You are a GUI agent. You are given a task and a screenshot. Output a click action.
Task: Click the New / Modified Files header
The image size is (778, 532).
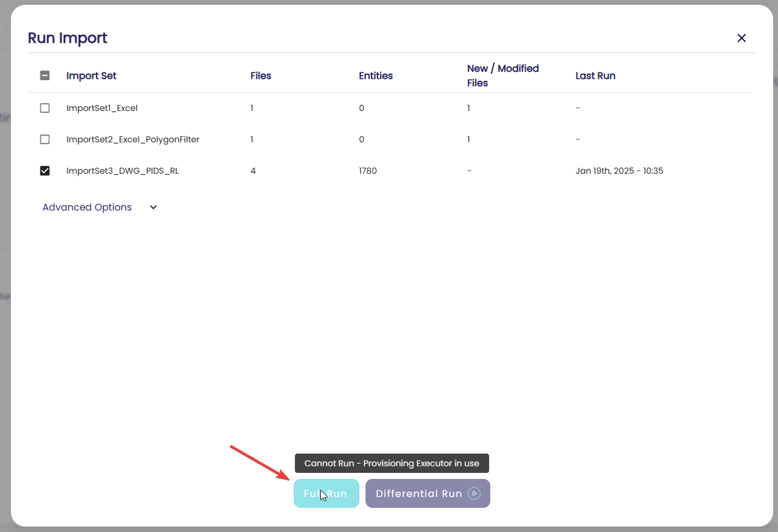coord(502,75)
